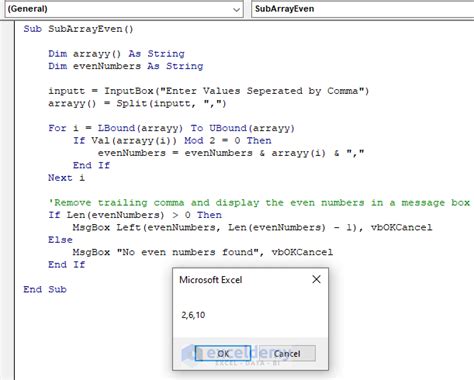
Task: Click the margin indicator bar beside the code
Action: (x=7, y=200)
